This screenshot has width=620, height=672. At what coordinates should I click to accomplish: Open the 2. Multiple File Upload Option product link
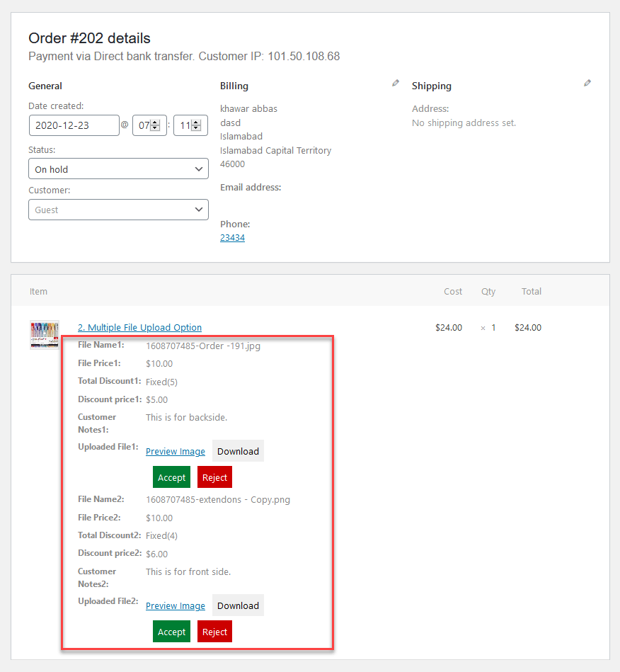139,327
